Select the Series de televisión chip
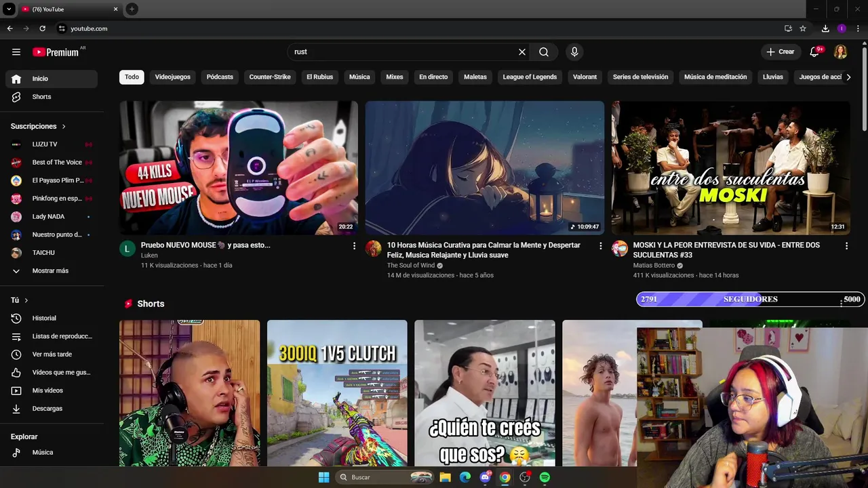The image size is (868, 488). (640, 77)
